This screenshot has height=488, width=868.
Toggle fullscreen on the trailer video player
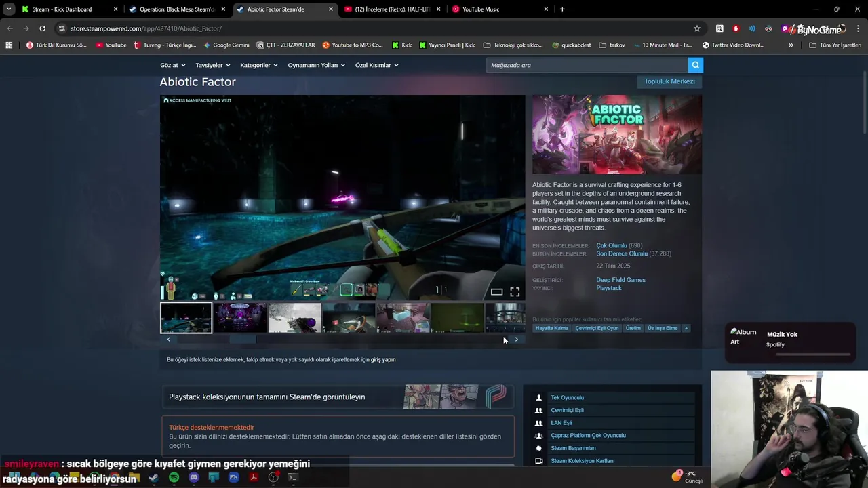515,292
